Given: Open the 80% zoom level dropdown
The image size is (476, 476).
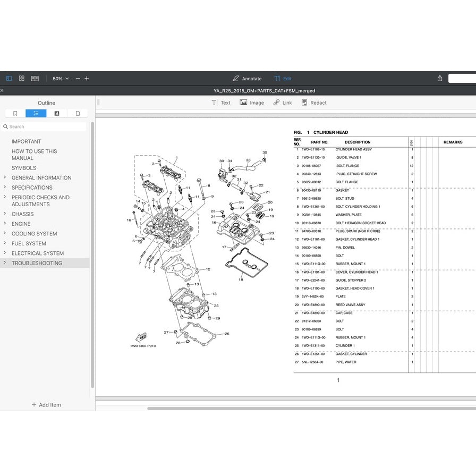Looking at the screenshot, I should (61, 79).
